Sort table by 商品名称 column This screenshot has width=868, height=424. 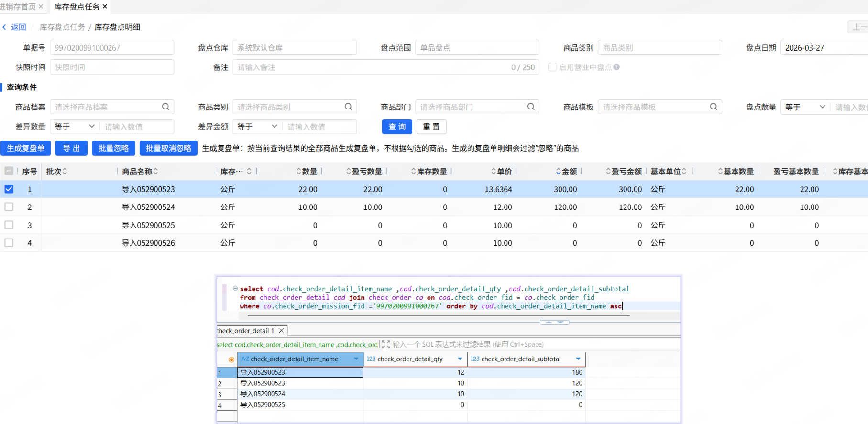(155, 171)
